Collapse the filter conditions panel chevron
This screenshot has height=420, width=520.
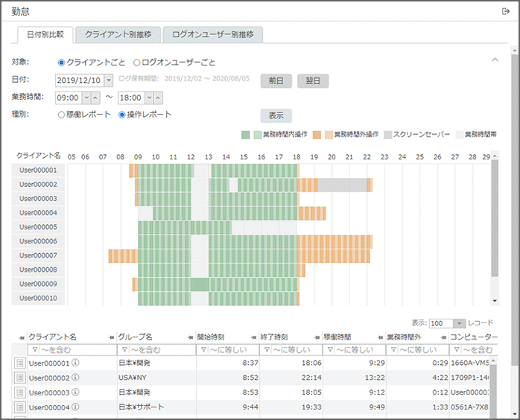pyautogui.click(x=495, y=60)
